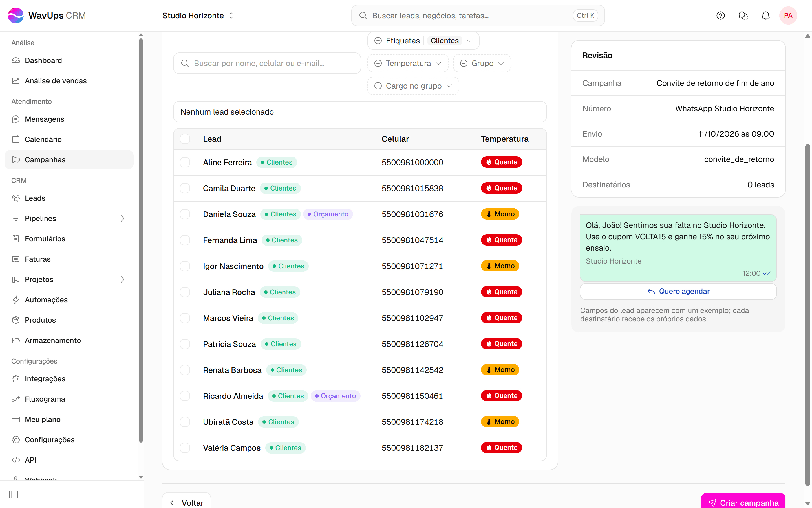Click the plus icon beside Etiquetas

pyautogui.click(x=378, y=41)
